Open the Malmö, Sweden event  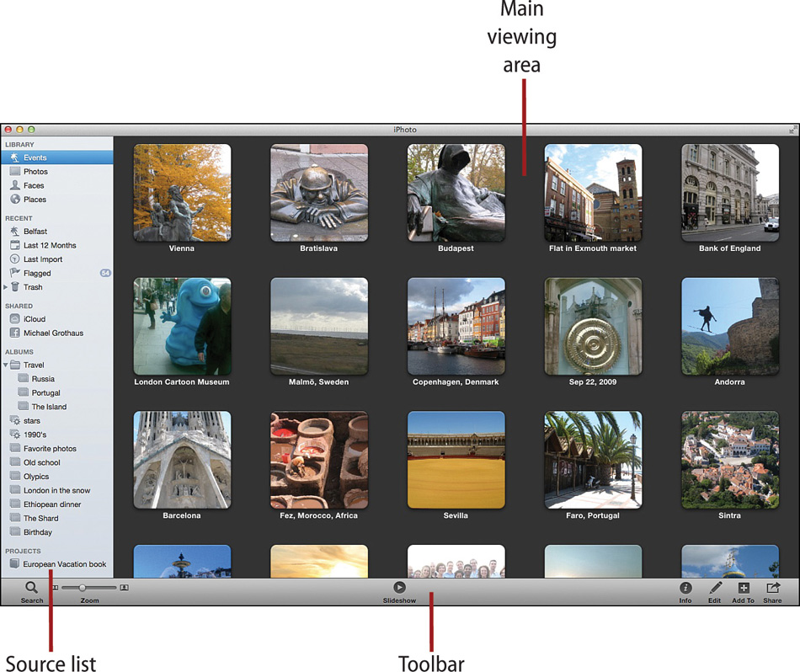point(319,326)
